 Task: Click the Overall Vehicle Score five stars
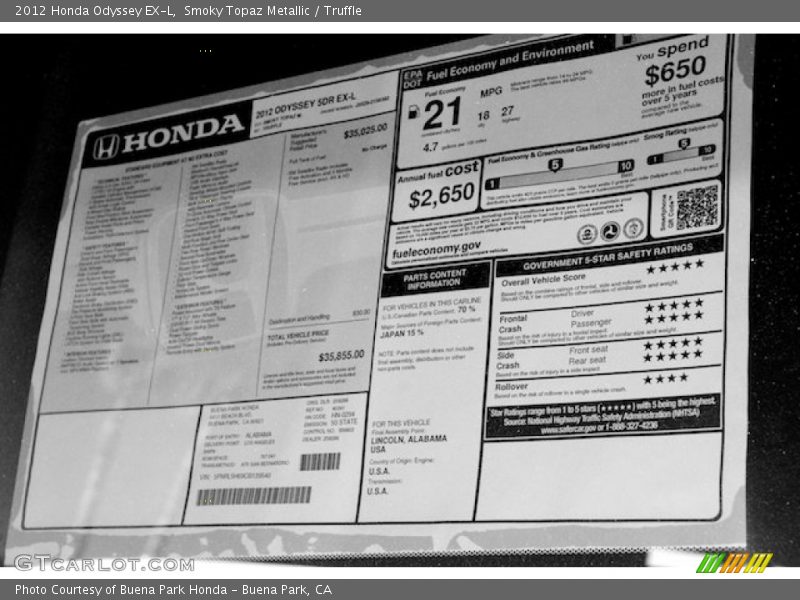click(675, 266)
